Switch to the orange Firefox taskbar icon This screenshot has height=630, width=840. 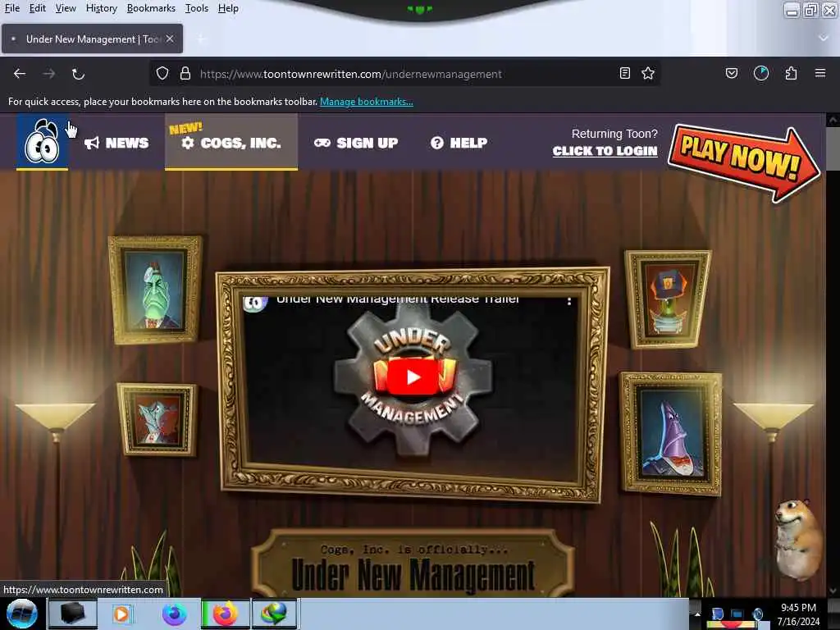click(226, 614)
